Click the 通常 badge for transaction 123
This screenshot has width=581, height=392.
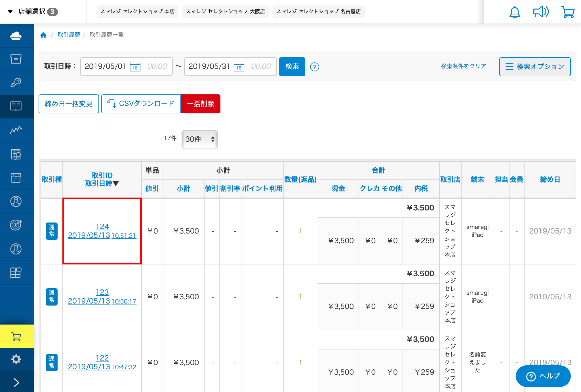point(52,297)
